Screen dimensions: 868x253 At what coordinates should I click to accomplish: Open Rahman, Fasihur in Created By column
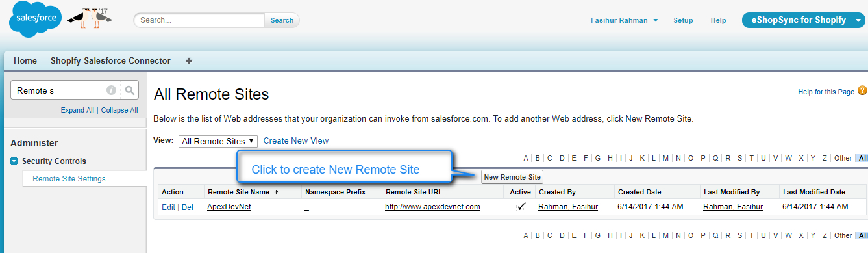pyautogui.click(x=568, y=207)
